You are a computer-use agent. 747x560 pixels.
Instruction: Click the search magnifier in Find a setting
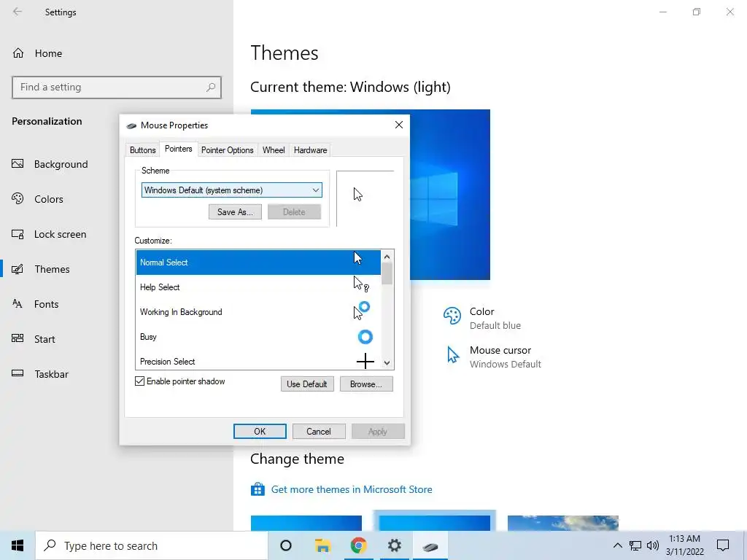[x=211, y=87]
